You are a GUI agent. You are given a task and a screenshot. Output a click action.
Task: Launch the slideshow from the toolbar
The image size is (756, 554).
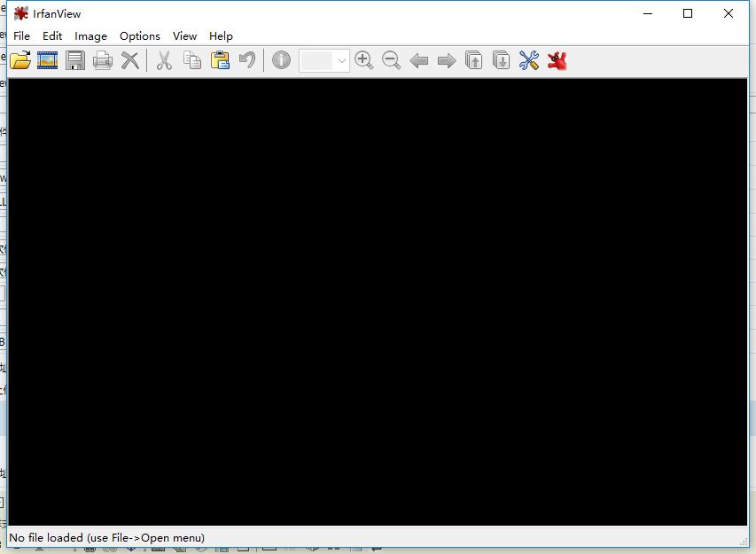pos(47,60)
